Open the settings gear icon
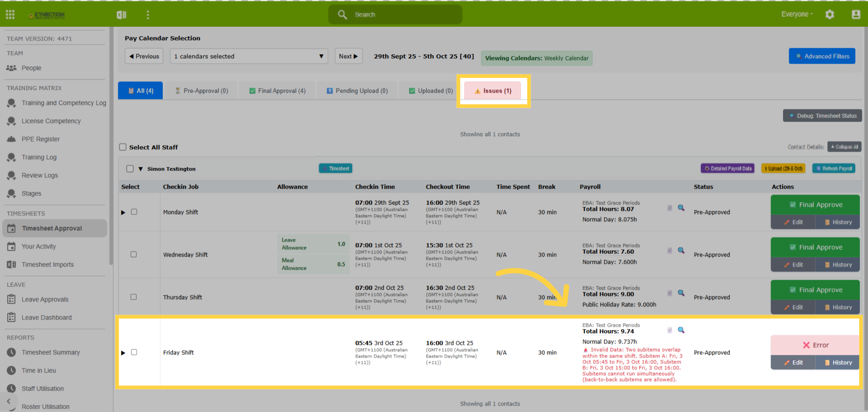 (830, 14)
